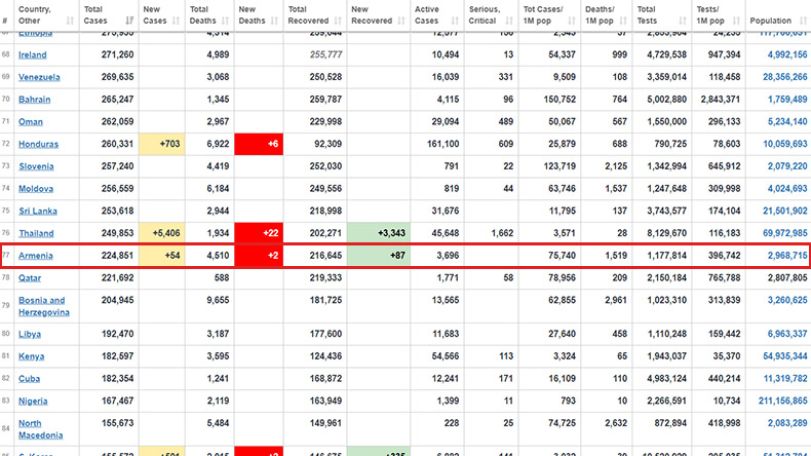Sort table by Total Deaths icon
Image resolution: width=811 pixels, height=456 pixels.
pos(225,21)
